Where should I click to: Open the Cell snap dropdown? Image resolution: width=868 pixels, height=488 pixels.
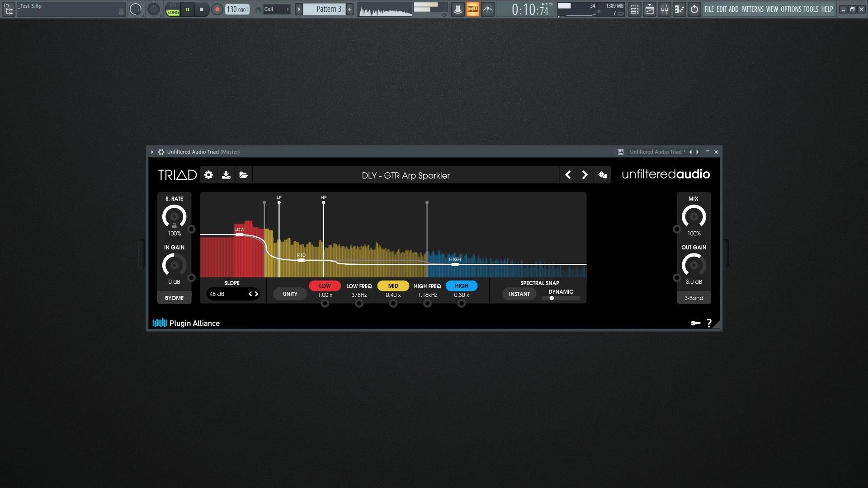277,9
